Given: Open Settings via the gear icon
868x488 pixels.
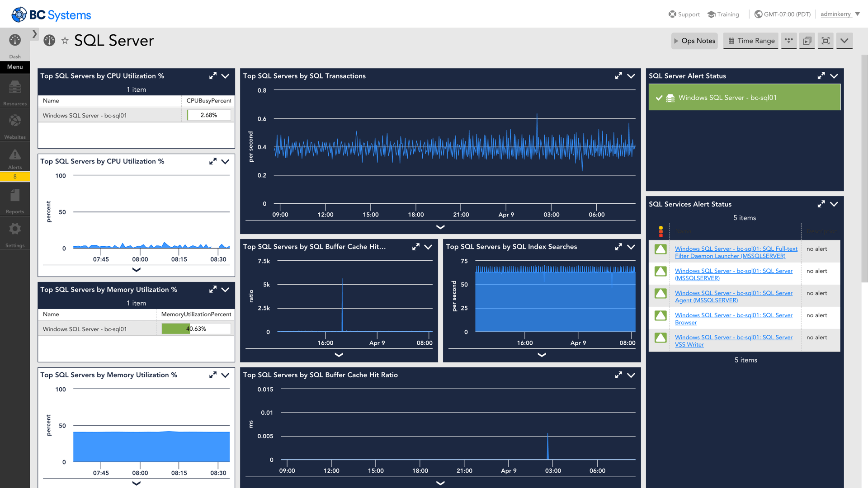Looking at the screenshot, I should (x=15, y=232).
